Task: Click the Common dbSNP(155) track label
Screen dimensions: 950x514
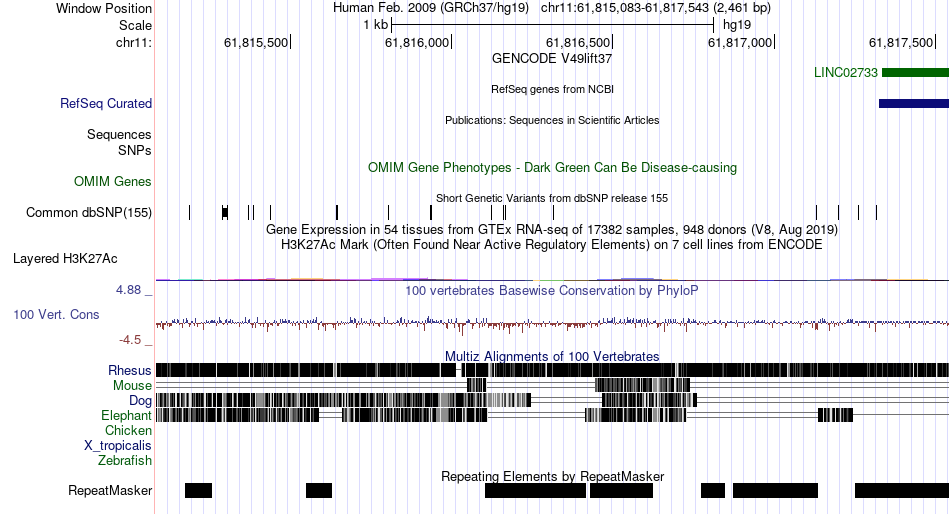Action: point(89,213)
